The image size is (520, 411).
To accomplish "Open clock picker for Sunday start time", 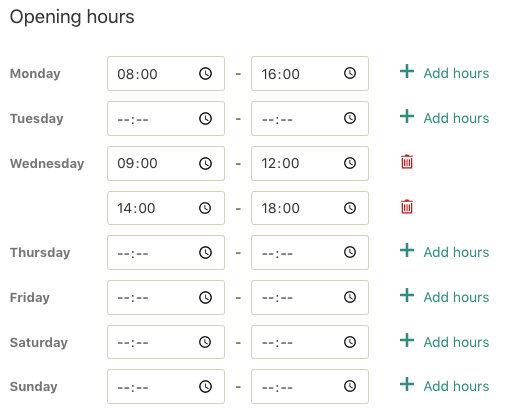I will (x=205, y=386).
